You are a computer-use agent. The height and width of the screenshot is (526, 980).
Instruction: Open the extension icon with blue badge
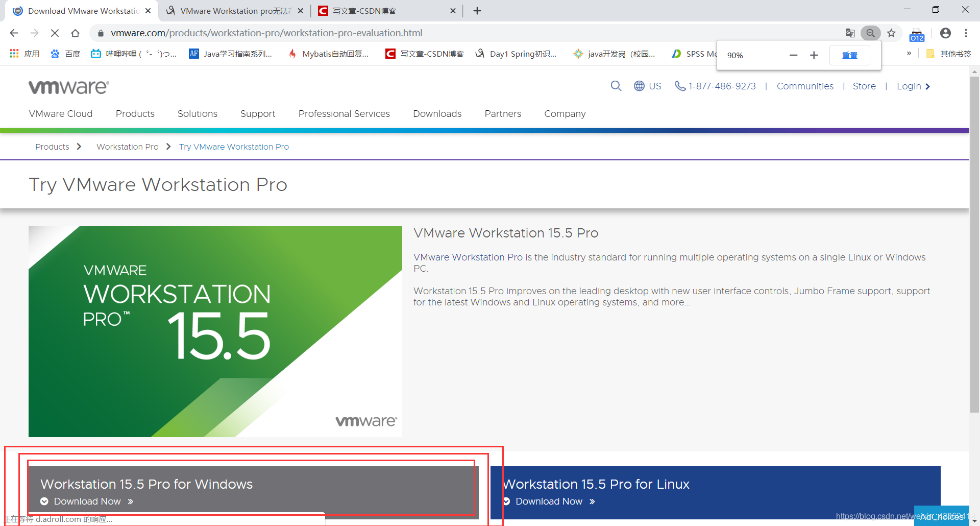pyautogui.click(x=917, y=35)
